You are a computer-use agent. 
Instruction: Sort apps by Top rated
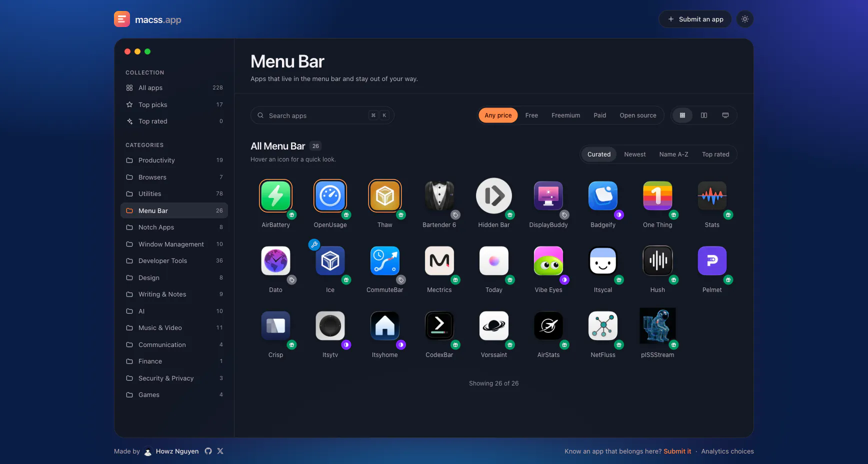pyautogui.click(x=715, y=154)
